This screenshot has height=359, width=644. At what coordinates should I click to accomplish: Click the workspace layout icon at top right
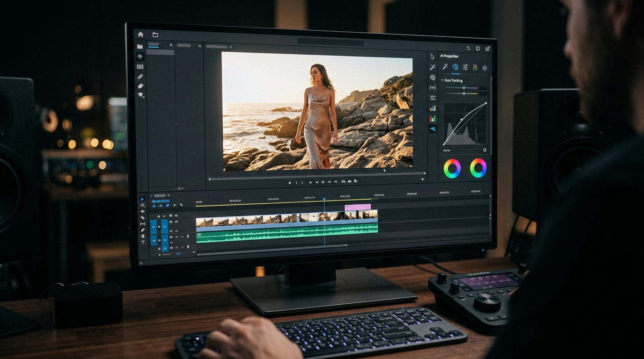478,48
